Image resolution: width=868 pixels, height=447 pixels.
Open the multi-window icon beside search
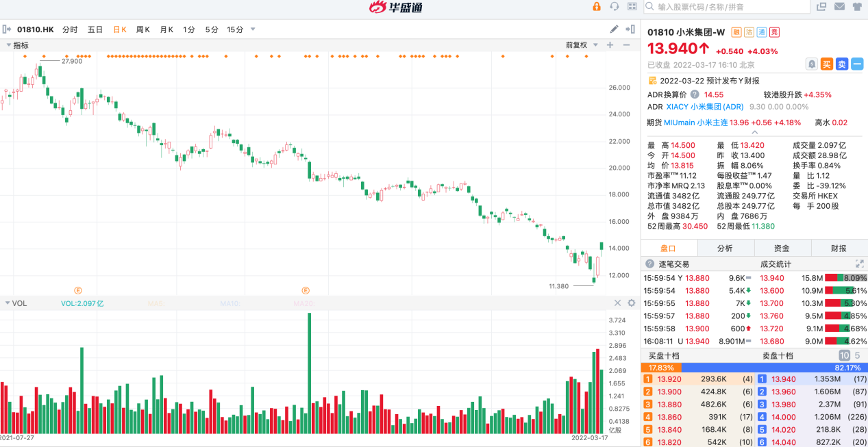(x=821, y=7)
